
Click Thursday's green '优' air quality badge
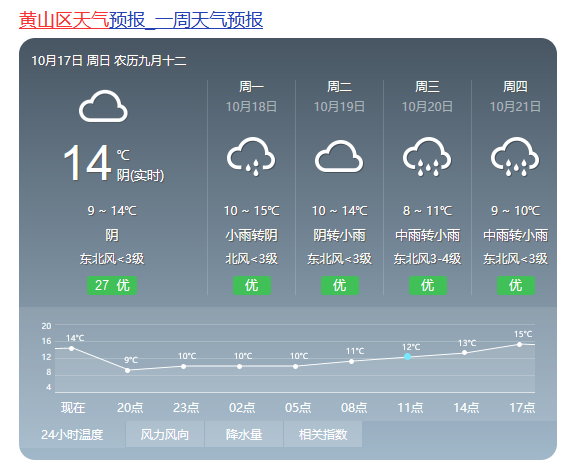pos(516,286)
